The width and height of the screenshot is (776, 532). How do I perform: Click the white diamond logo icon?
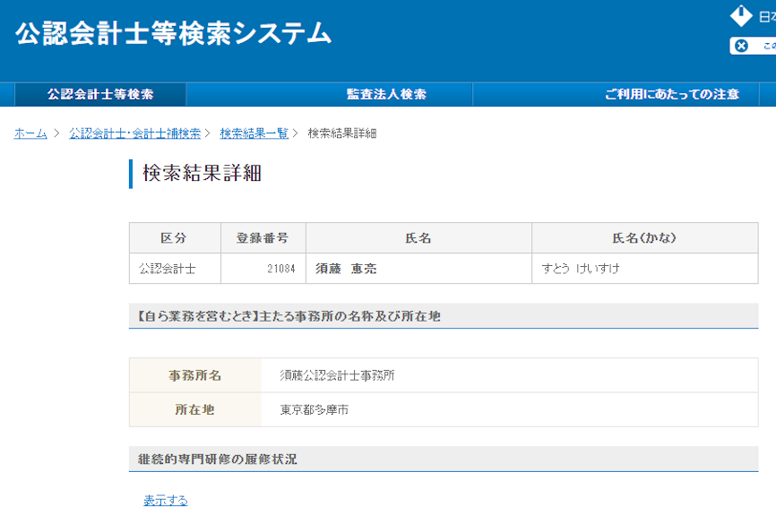[x=741, y=16]
